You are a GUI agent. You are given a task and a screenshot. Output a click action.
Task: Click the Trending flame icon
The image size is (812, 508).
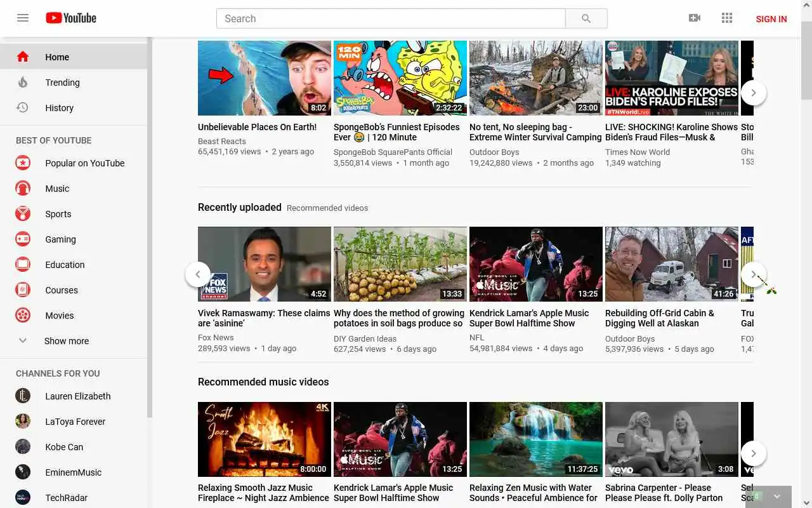23,83
